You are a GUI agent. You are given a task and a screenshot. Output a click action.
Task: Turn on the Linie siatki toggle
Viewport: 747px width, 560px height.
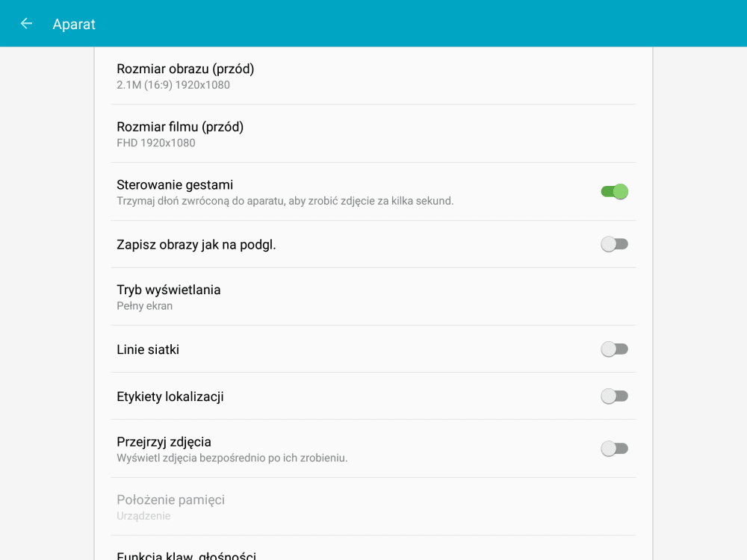pos(614,349)
